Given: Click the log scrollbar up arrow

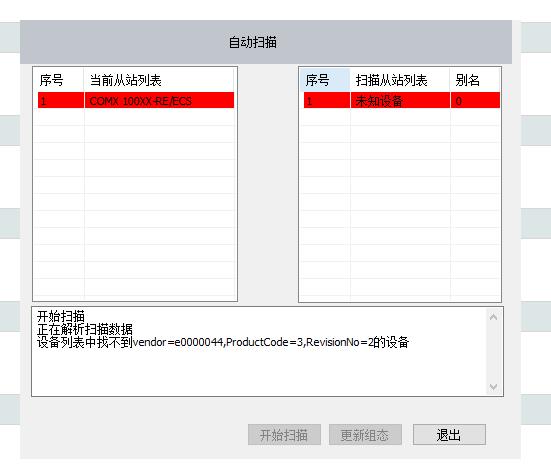Looking at the screenshot, I should click(493, 317).
